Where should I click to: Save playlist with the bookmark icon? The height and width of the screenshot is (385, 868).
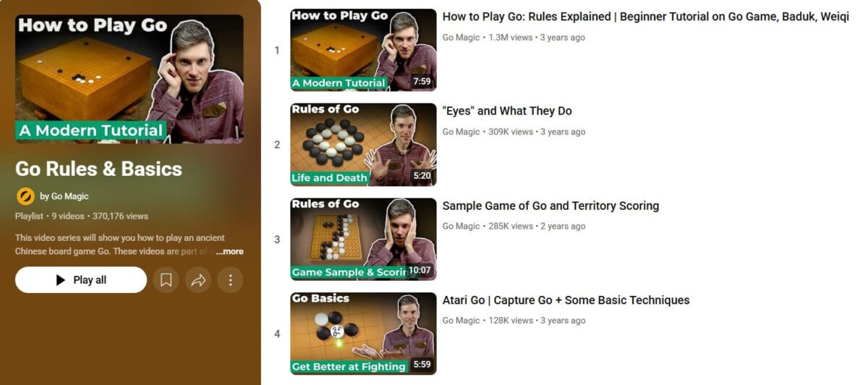[166, 280]
